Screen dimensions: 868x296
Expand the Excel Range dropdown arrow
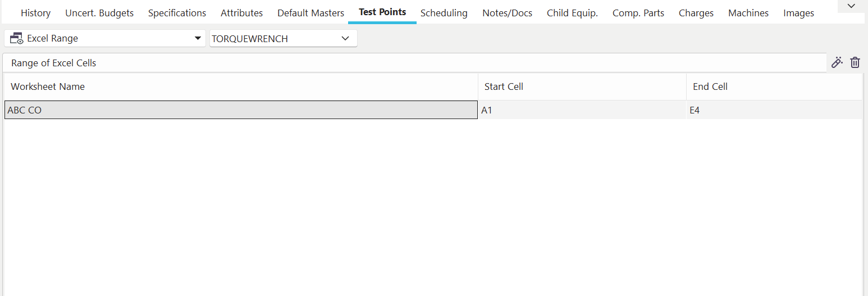(197, 38)
